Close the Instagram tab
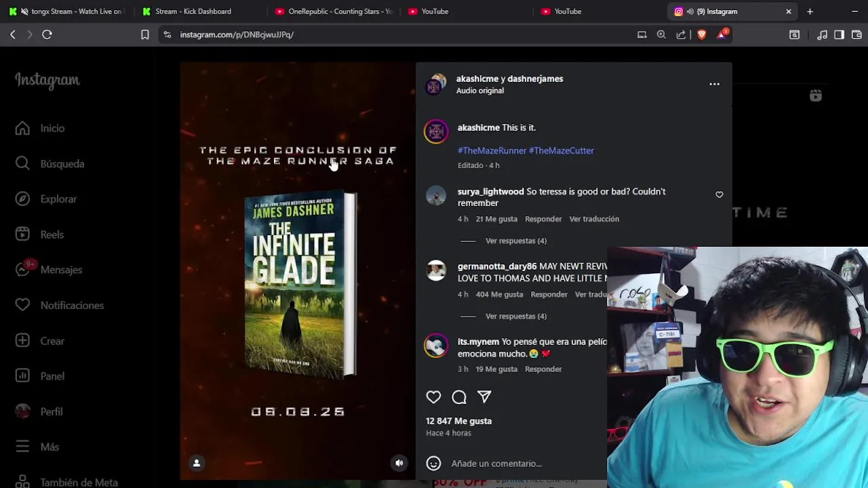868x488 pixels. point(789,12)
